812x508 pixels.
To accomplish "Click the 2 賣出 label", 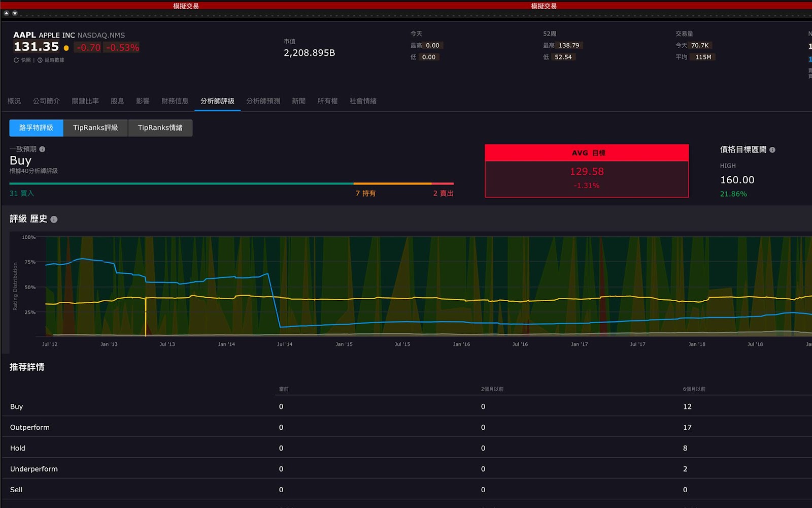I will (443, 194).
